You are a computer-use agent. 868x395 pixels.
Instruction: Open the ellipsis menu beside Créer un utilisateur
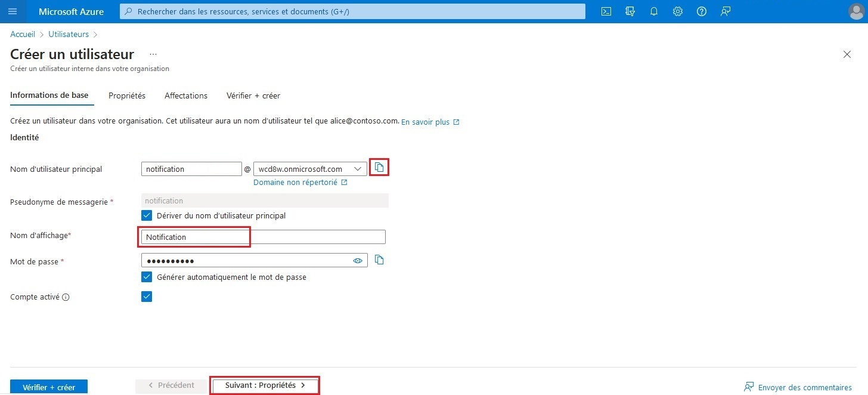tap(153, 54)
